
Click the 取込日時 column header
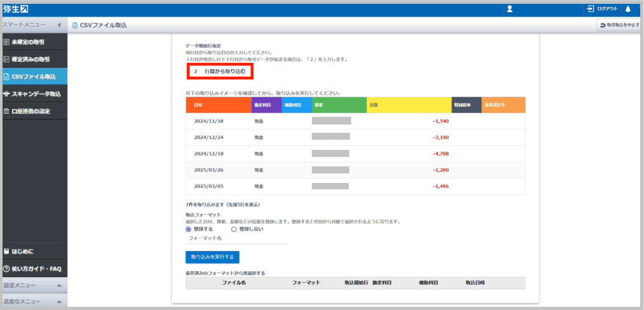click(x=475, y=283)
